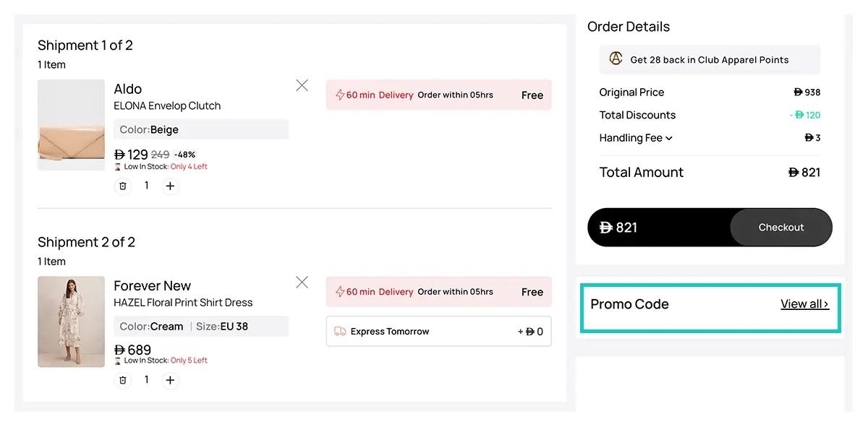Click the -48% discount badge
This screenshot has width=868, height=427.
point(184,155)
